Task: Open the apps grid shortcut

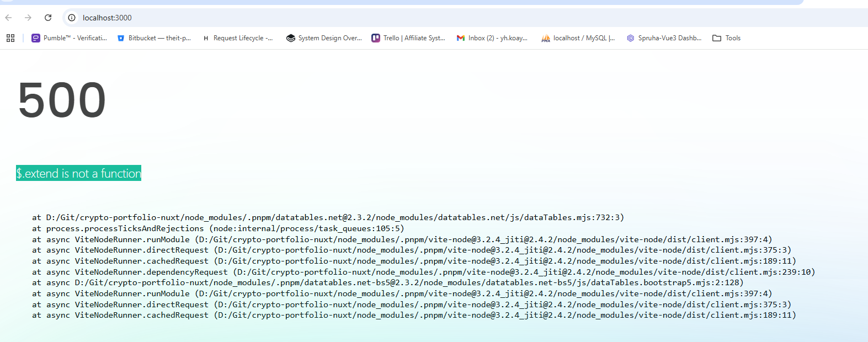Action: (10, 38)
